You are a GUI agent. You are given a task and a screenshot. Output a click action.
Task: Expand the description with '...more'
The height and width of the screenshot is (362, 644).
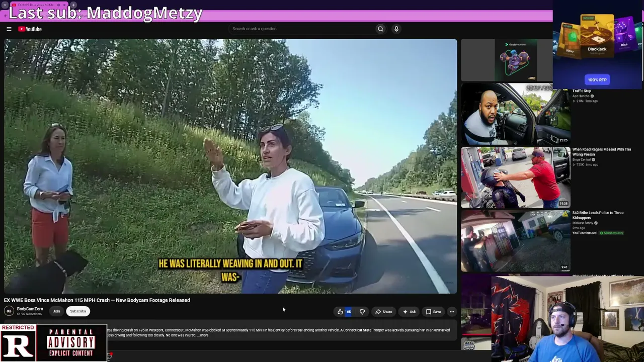tap(203, 335)
